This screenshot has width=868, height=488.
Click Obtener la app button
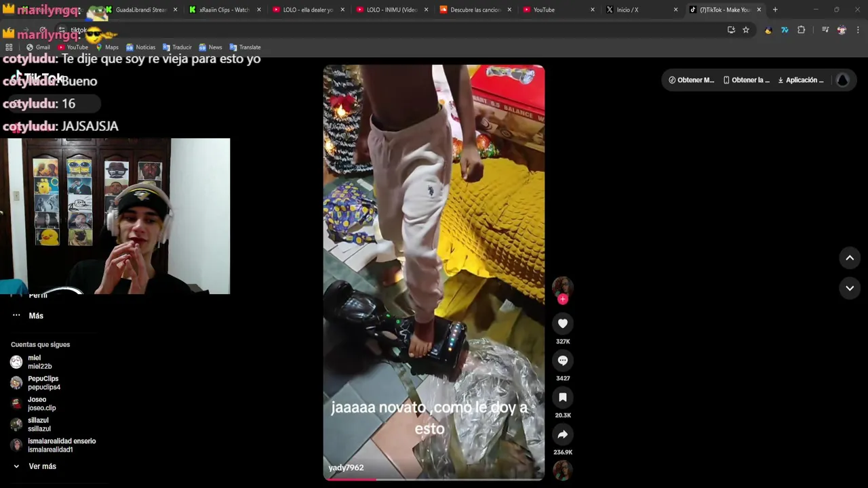746,80
